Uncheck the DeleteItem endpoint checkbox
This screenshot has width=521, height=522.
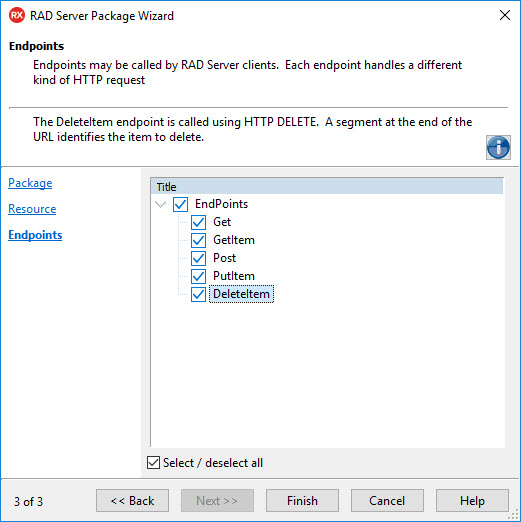(198, 294)
